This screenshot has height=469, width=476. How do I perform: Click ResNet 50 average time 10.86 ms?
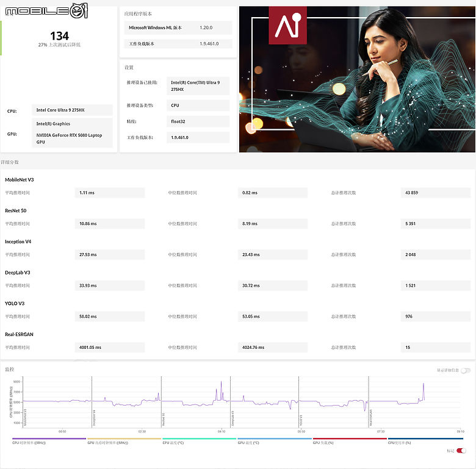[x=110, y=224]
